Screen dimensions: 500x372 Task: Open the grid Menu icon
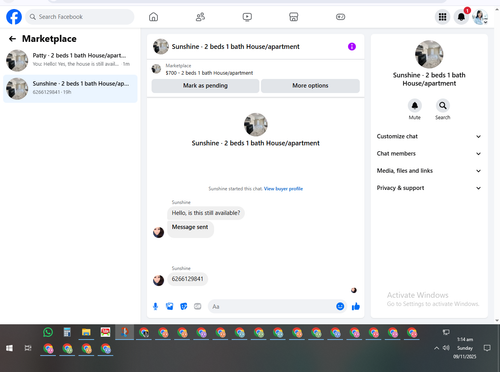442,17
